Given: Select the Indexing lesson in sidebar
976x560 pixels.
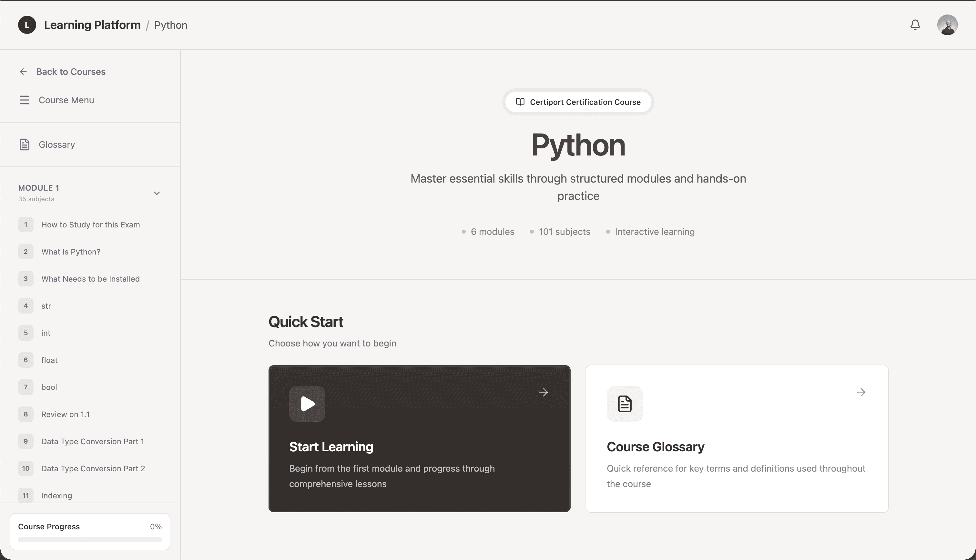Looking at the screenshot, I should 56,495.
